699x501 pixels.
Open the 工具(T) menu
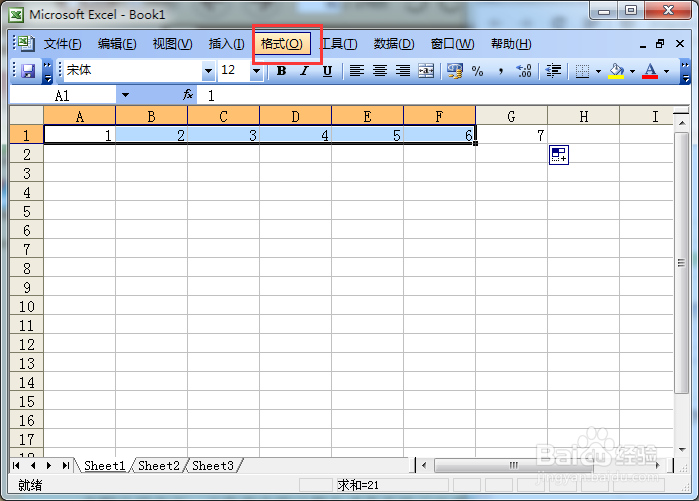[x=340, y=44]
